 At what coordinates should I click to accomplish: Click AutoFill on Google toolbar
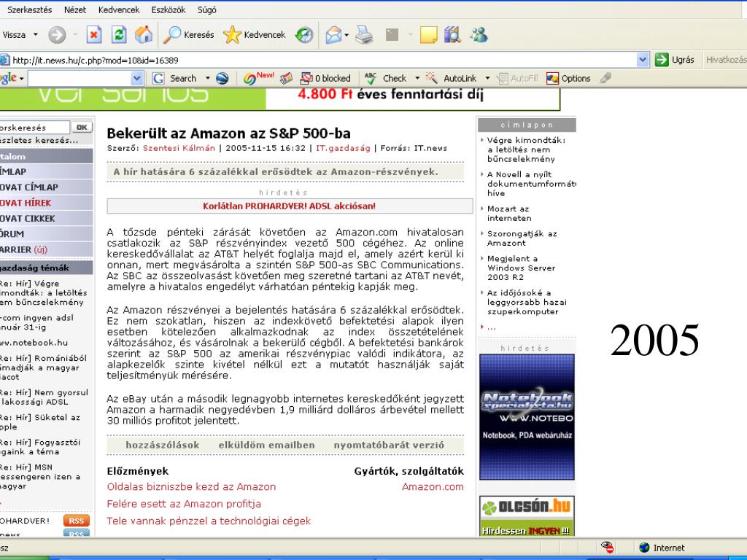click(x=517, y=79)
